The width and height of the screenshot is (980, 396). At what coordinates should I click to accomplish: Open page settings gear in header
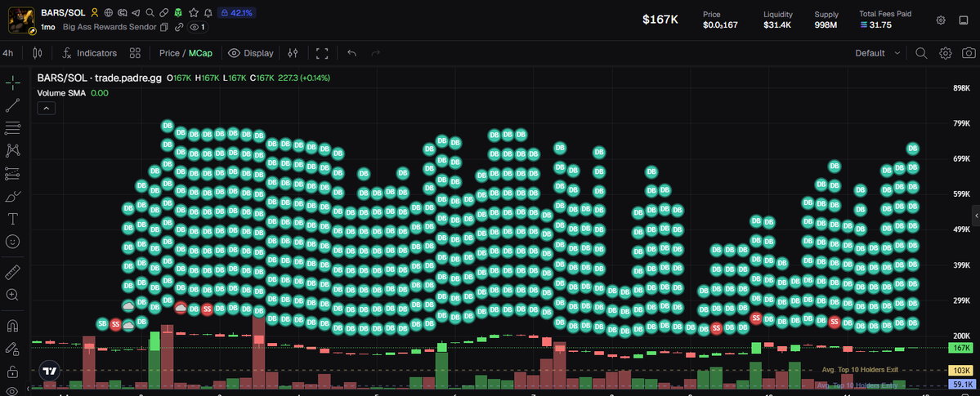pos(941,20)
